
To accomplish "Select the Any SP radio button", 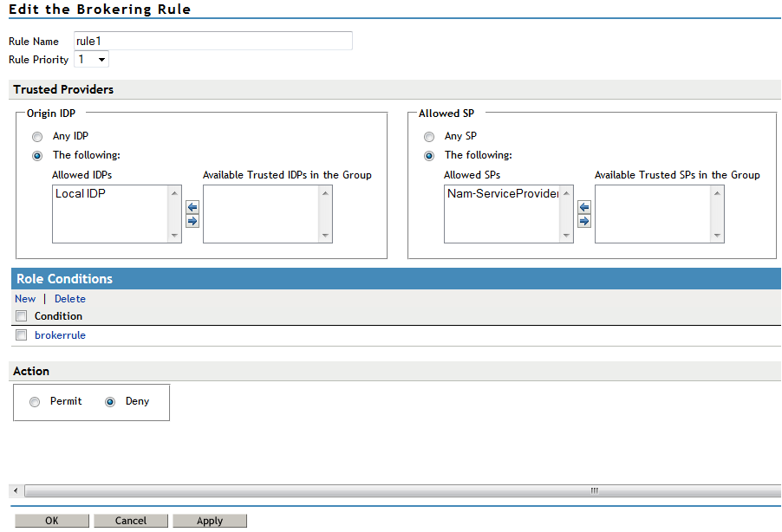I will pyautogui.click(x=428, y=137).
